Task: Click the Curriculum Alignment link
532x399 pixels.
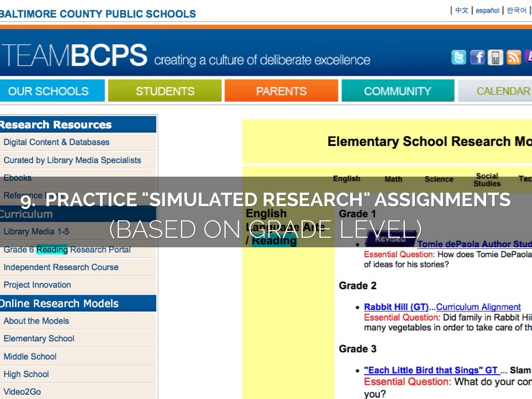Action: pyautogui.click(x=478, y=307)
